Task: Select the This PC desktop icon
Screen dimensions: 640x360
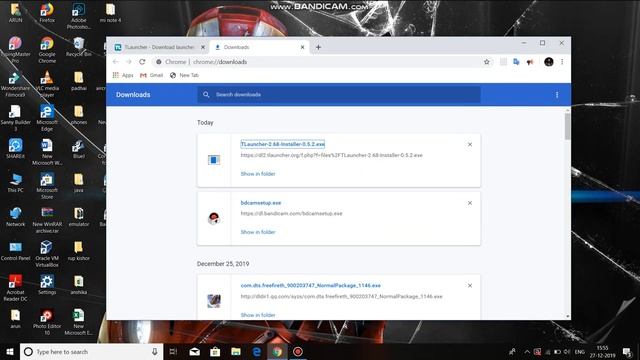Action: point(16,182)
